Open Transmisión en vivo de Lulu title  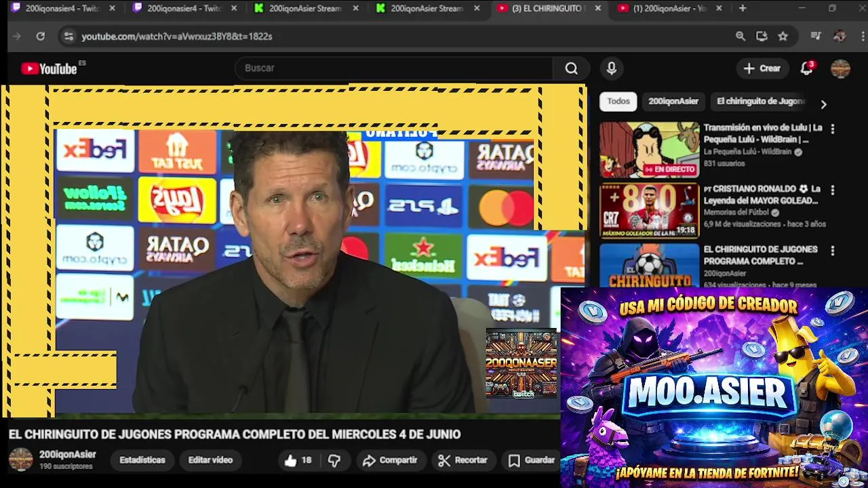(763, 134)
